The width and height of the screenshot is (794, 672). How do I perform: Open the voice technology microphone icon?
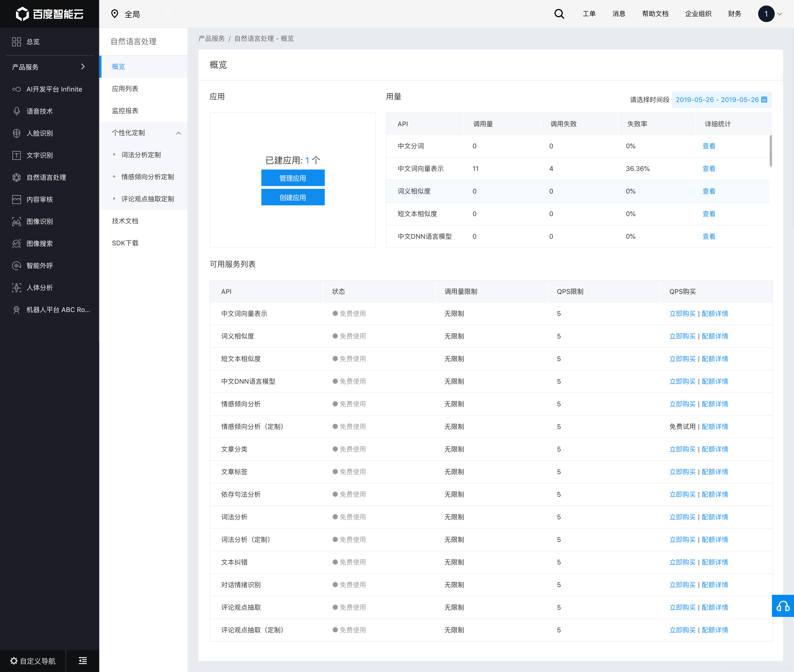(16, 111)
